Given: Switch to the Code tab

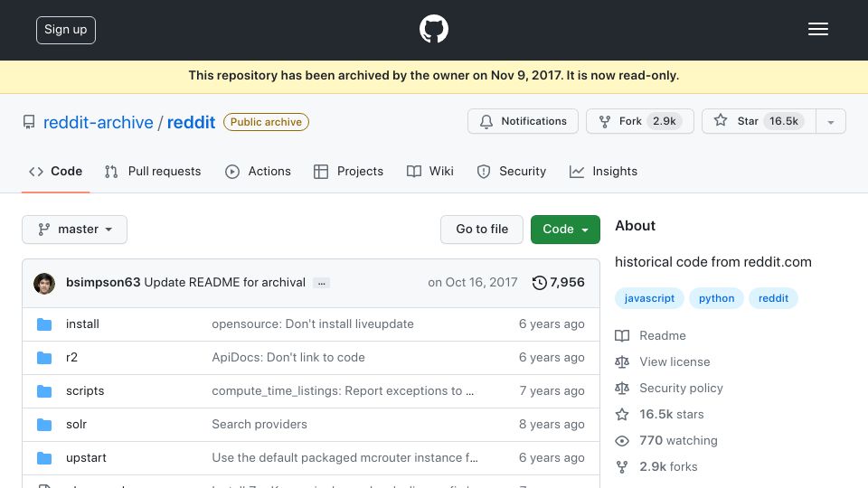Looking at the screenshot, I should 55,172.
